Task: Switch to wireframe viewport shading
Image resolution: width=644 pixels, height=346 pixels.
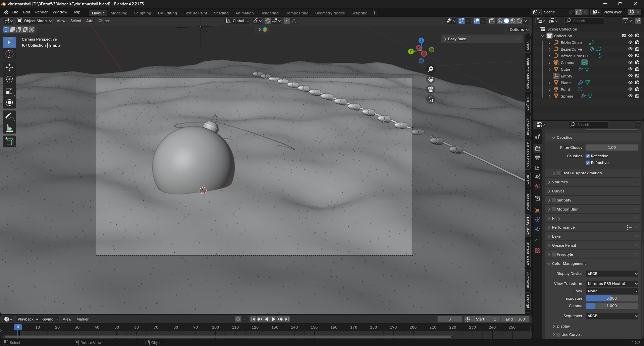Action: [x=500, y=21]
